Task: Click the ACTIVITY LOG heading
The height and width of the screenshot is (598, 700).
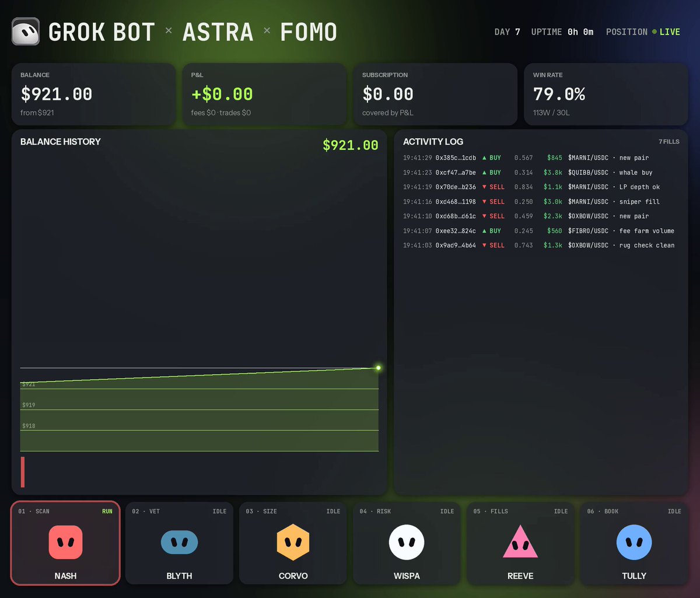Action: coord(433,142)
